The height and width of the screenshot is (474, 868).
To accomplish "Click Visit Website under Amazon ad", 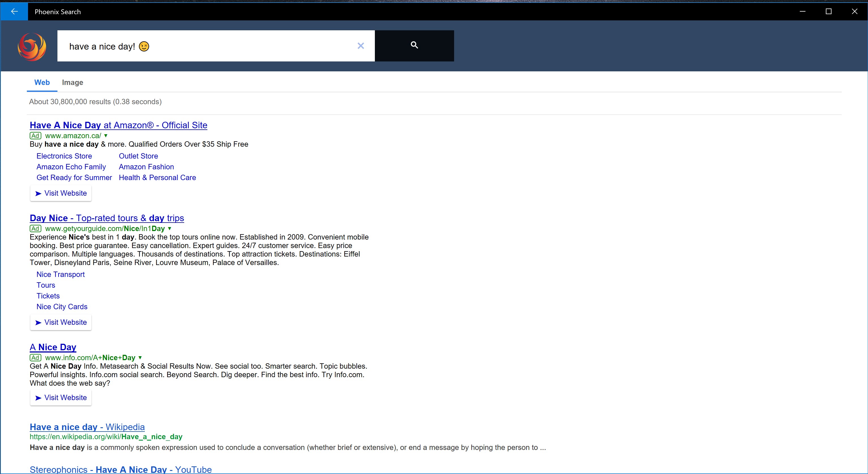I will [61, 193].
